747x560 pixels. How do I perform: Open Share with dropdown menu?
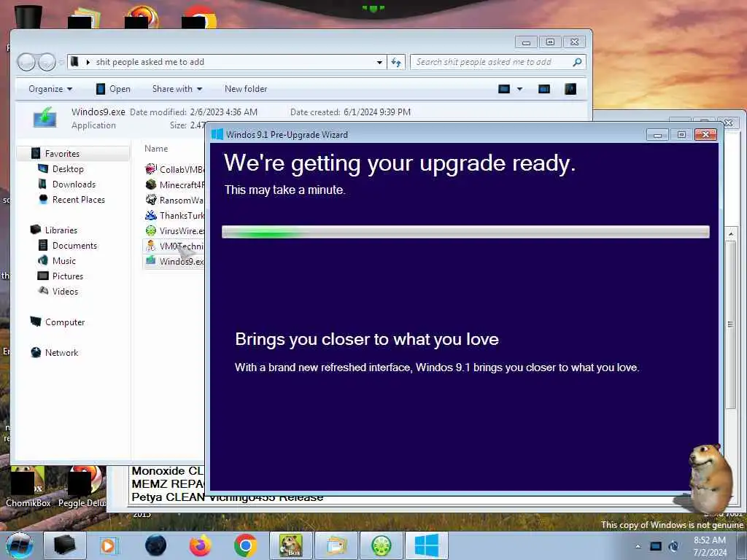point(177,89)
